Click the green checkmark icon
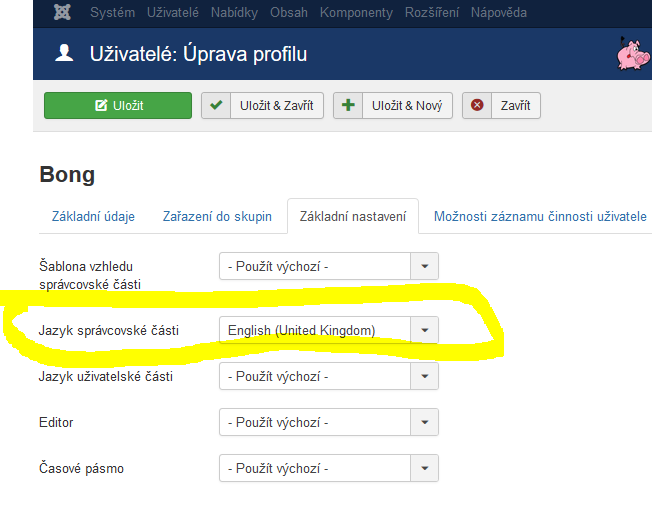The width and height of the screenshot is (652, 511). 216,105
